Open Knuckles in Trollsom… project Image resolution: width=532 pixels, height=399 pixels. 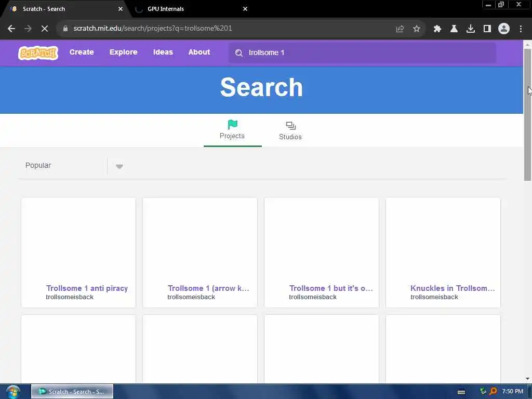click(453, 288)
